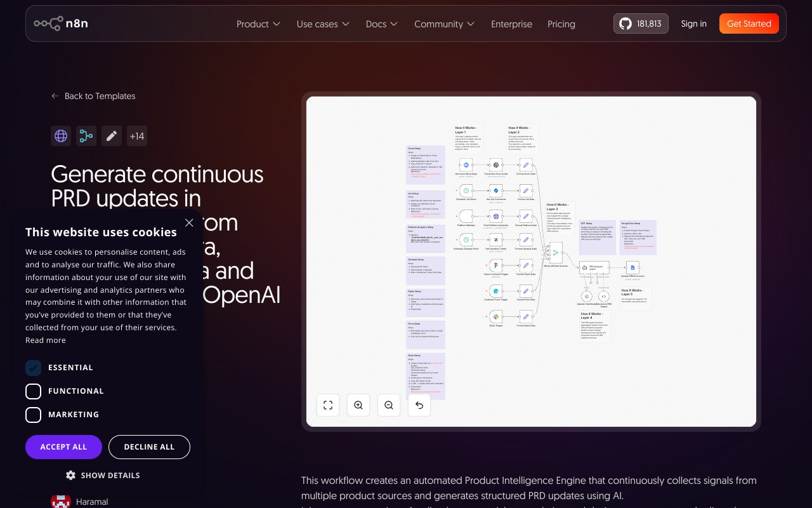Screen dimensions: 812x508
Task: Click the Decline All cookies button
Action: tap(149, 447)
